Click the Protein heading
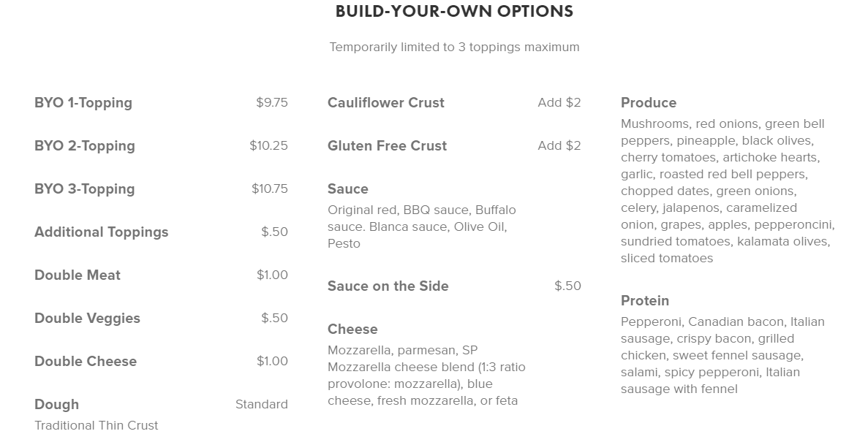This screenshot has width=868, height=442. click(x=645, y=301)
